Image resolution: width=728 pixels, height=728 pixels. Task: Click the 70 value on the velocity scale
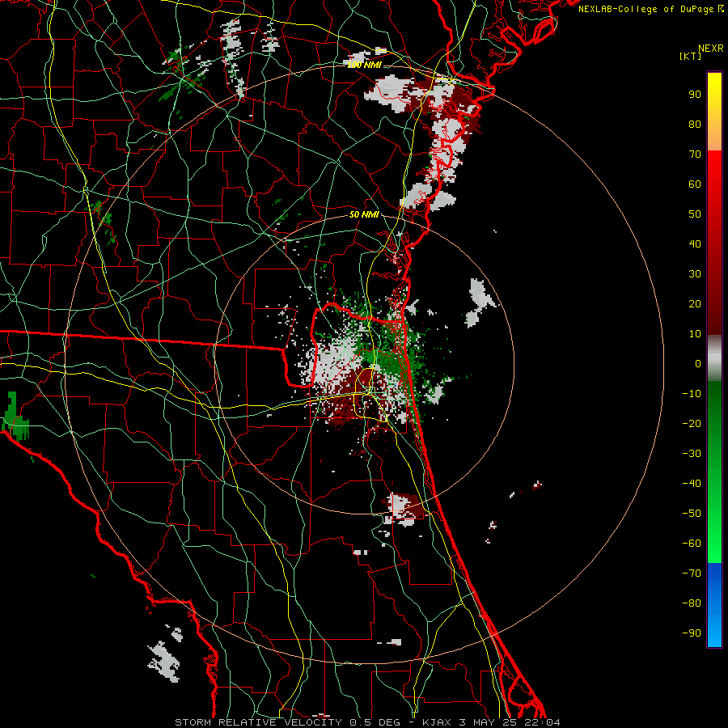695,154
